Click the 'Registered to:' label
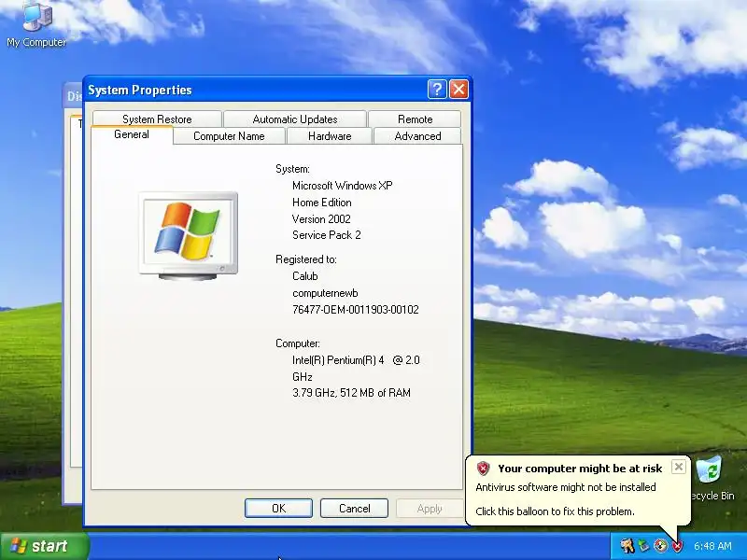Viewport: 747px width, 560px height. [x=306, y=259]
